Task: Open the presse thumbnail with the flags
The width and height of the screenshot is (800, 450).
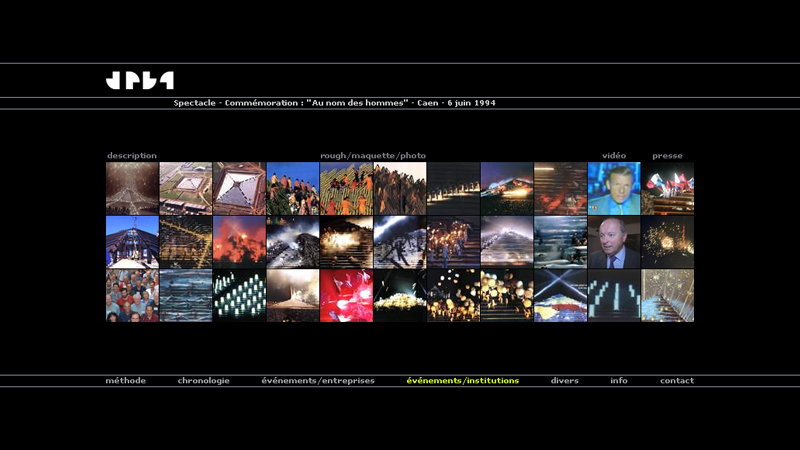Action: [x=667, y=189]
